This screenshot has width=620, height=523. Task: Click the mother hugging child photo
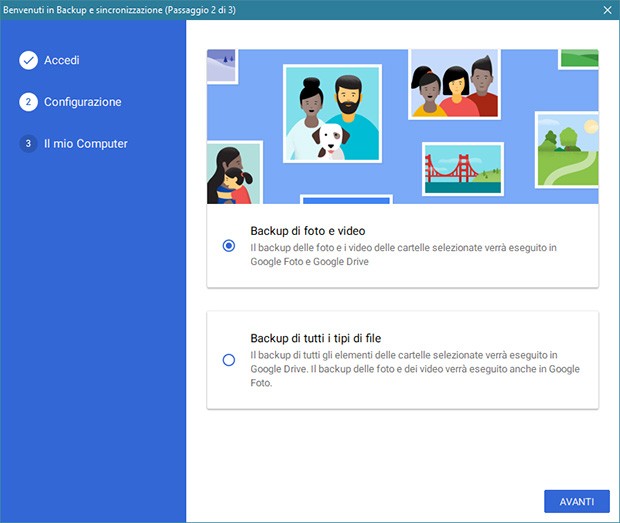232,174
